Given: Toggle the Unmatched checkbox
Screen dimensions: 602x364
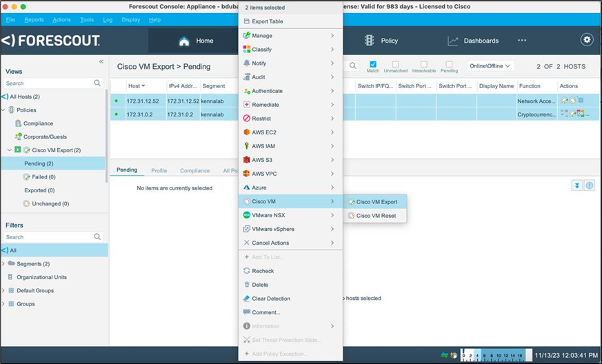Looking at the screenshot, I should pyautogui.click(x=395, y=64).
